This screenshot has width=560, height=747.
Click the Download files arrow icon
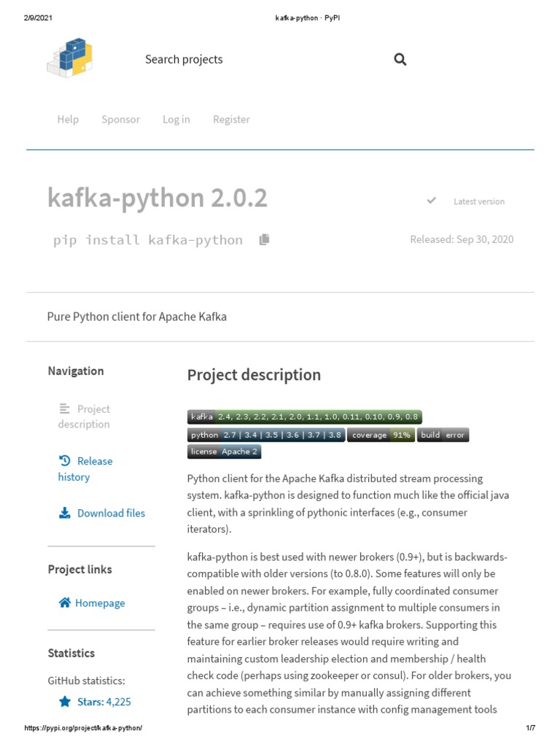(x=65, y=513)
